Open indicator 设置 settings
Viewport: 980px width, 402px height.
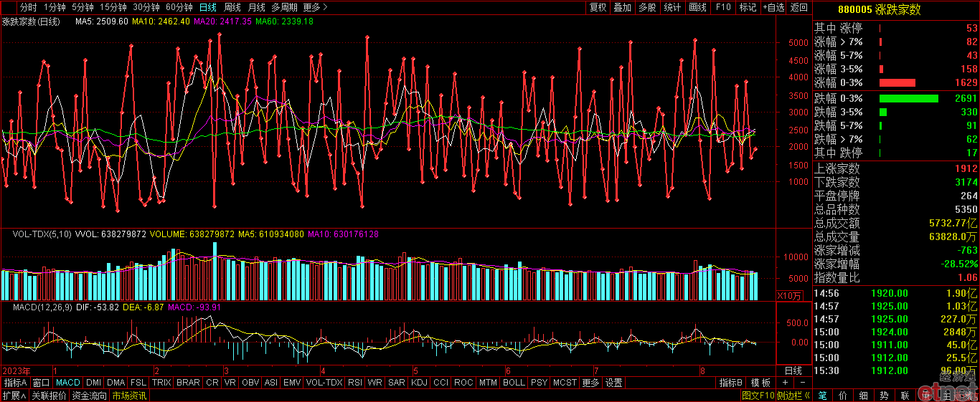point(613,383)
